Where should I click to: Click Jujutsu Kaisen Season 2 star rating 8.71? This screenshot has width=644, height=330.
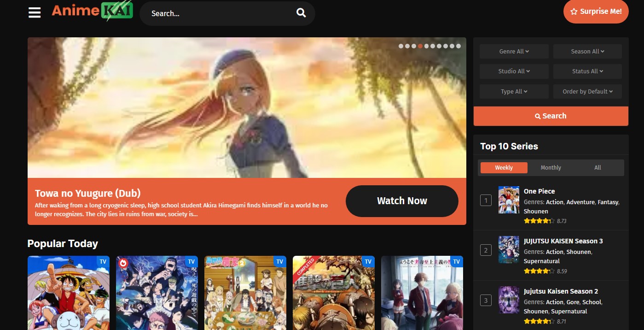pos(545,321)
